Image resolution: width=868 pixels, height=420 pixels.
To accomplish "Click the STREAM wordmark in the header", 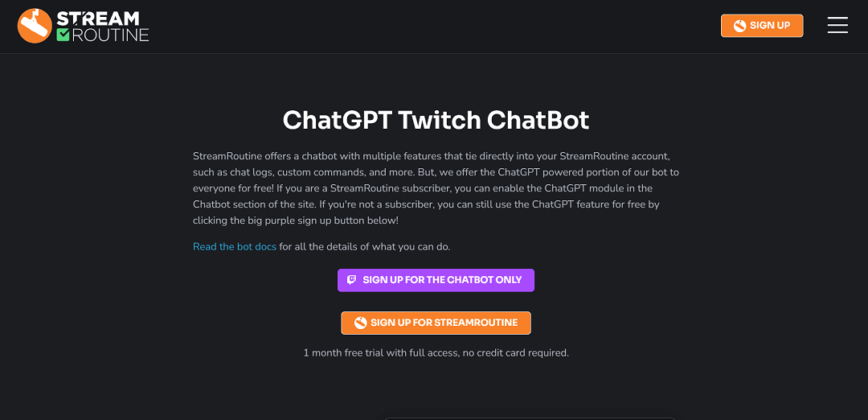I will 98,18.
